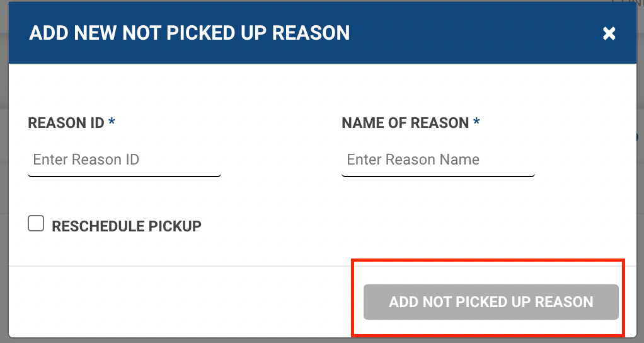Click the blue header bar of the dialog
This screenshot has width=644, height=343.
pos(473,33)
